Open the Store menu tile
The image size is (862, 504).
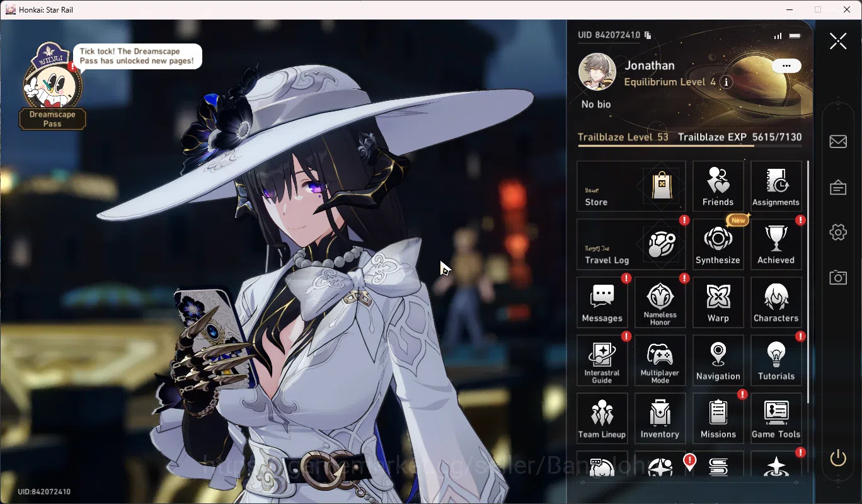click(631, 186)
